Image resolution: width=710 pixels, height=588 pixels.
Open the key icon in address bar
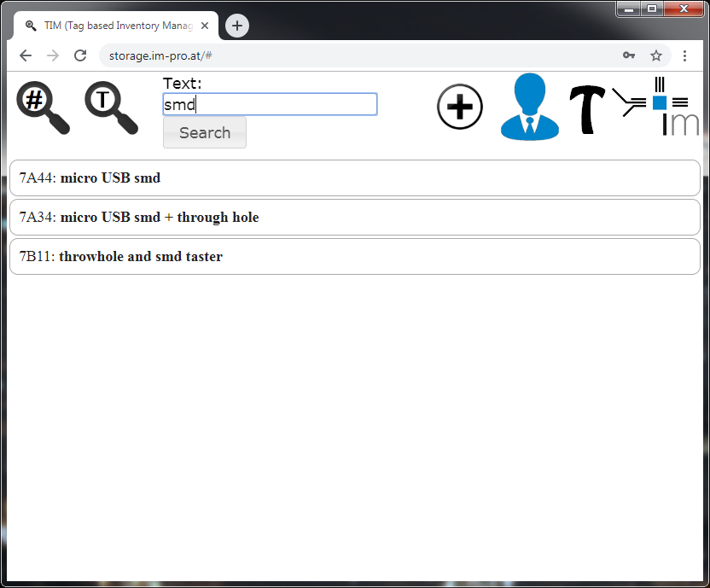tap(629, 55)
